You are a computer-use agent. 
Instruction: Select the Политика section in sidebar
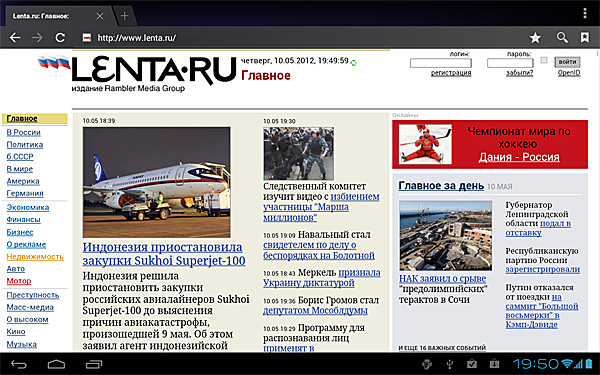pos(24,145)
